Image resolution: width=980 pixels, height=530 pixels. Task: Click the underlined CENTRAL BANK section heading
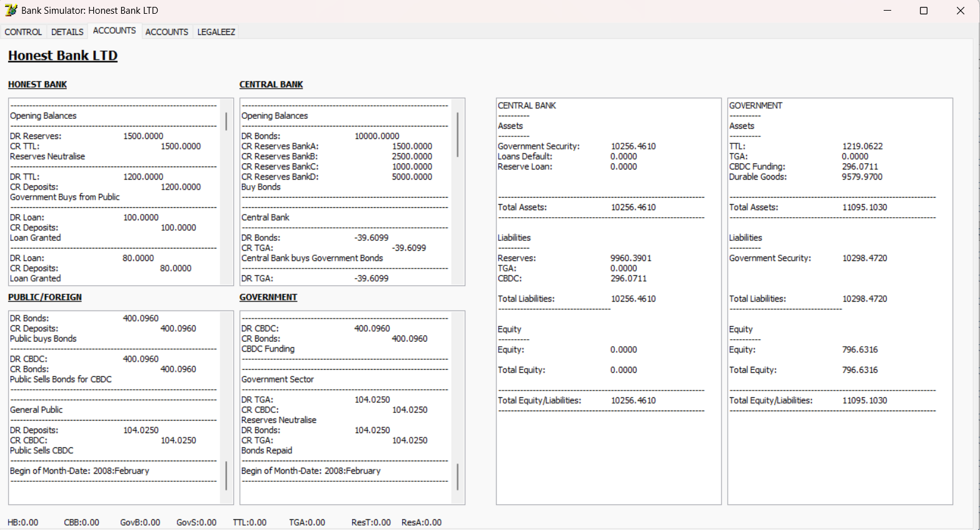pyautogui.click(x=271, y=84)
